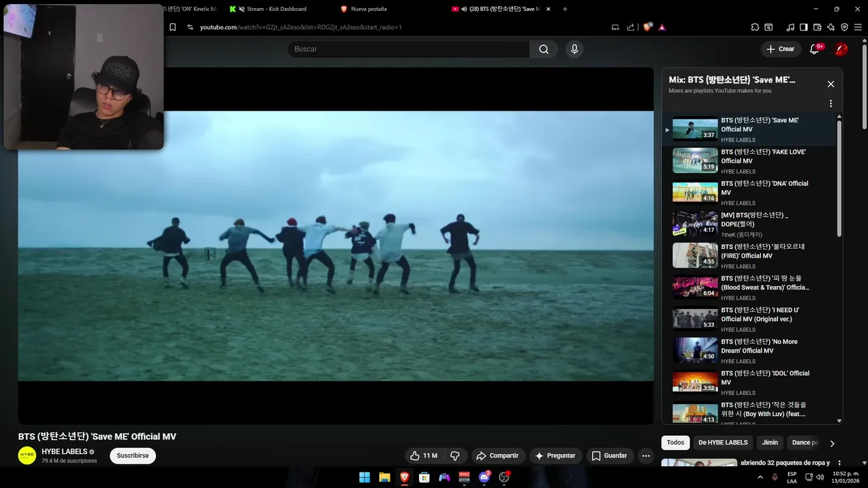
Task: Open Brave VPN shield icon
Action: pos(844,27)
